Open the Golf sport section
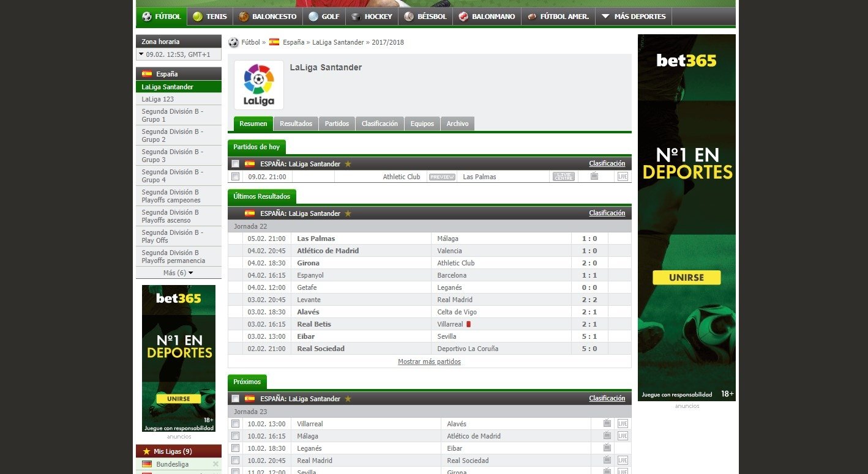This screenshot has height=474, width=868. click(x=324, y=17)
